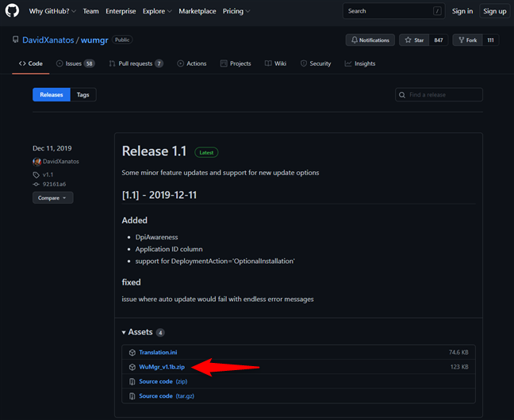Screen dimensions: 514x420
Task: Click the slash shortcut icon in search
Action: tap(437, 11)
